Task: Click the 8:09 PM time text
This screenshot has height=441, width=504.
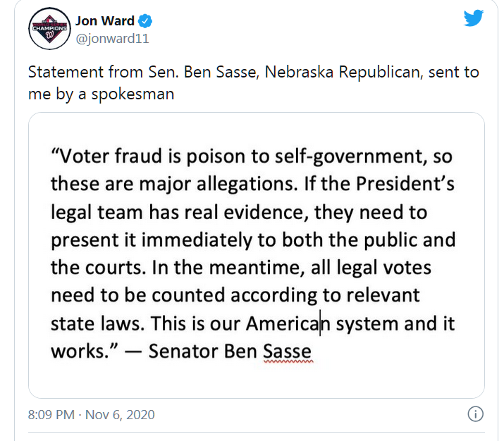Action: tap(51, 414)
